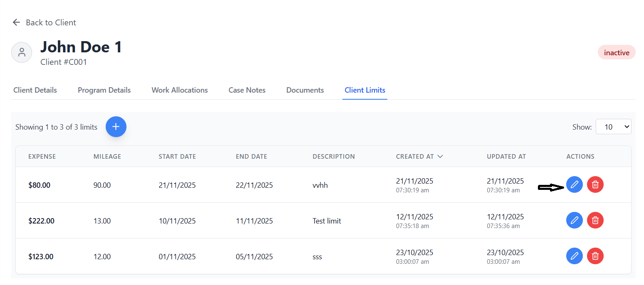The image size is (644, 285).
Task: Click the Expense column header
Action: coord(42,157)
